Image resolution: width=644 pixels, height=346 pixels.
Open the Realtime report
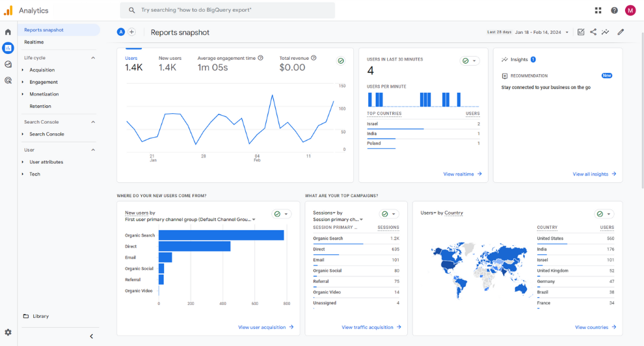(34, 42)
